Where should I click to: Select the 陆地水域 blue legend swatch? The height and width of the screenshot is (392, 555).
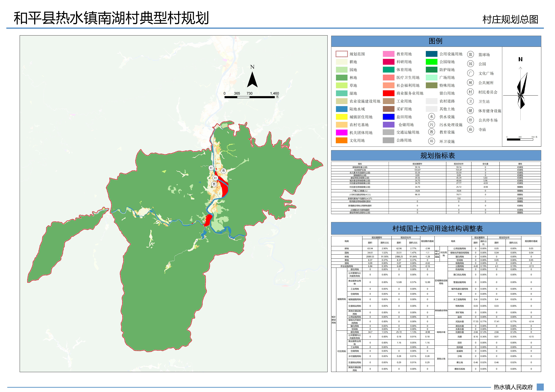(342, 109)
